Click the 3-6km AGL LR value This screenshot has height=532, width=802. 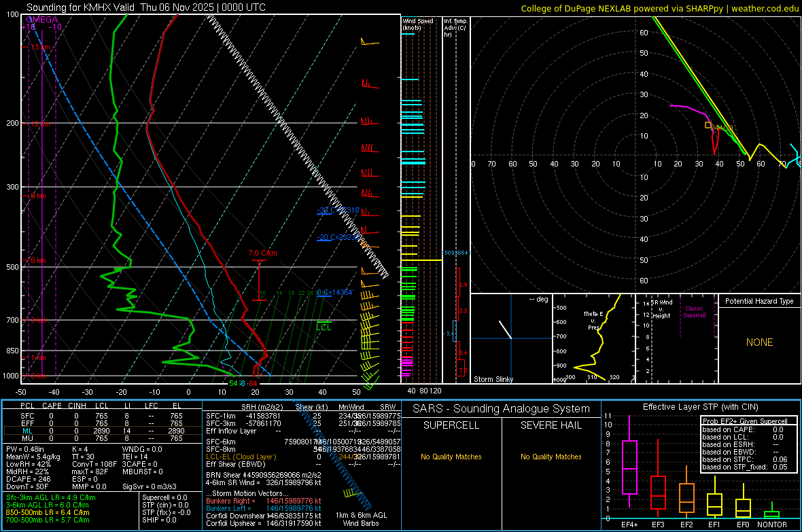48,505
